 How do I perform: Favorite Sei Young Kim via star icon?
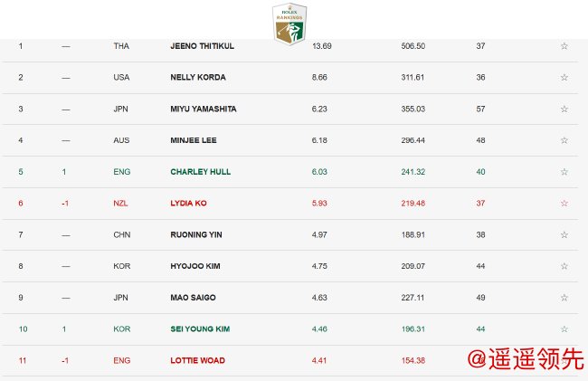pos(564,329)
